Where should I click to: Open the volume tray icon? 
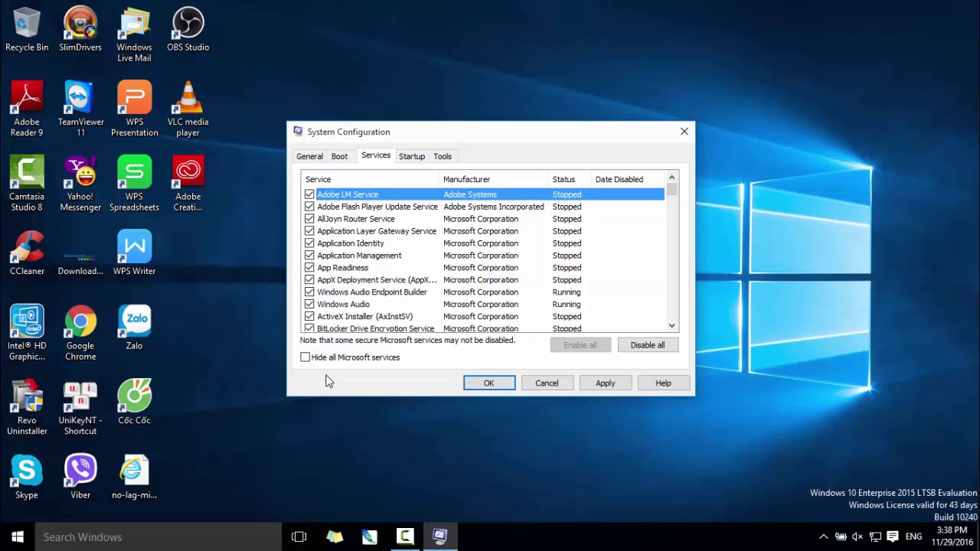[857, 537]
